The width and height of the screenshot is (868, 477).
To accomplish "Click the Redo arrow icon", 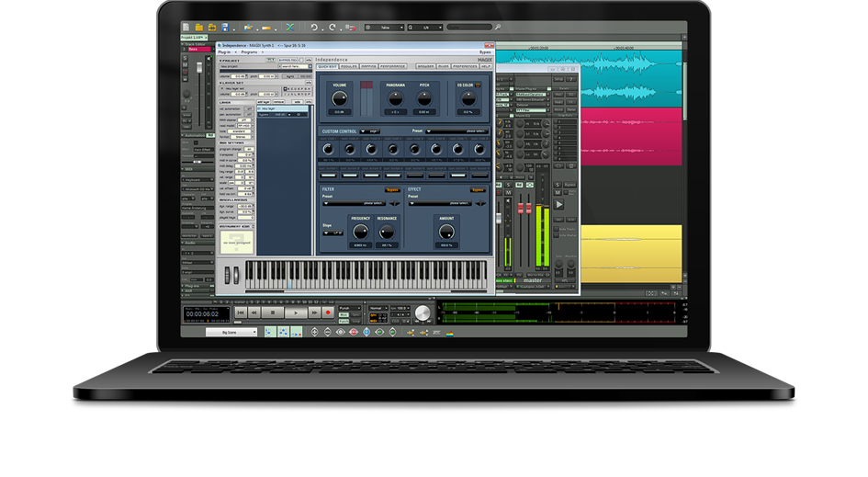I will [x=333, y=28].
